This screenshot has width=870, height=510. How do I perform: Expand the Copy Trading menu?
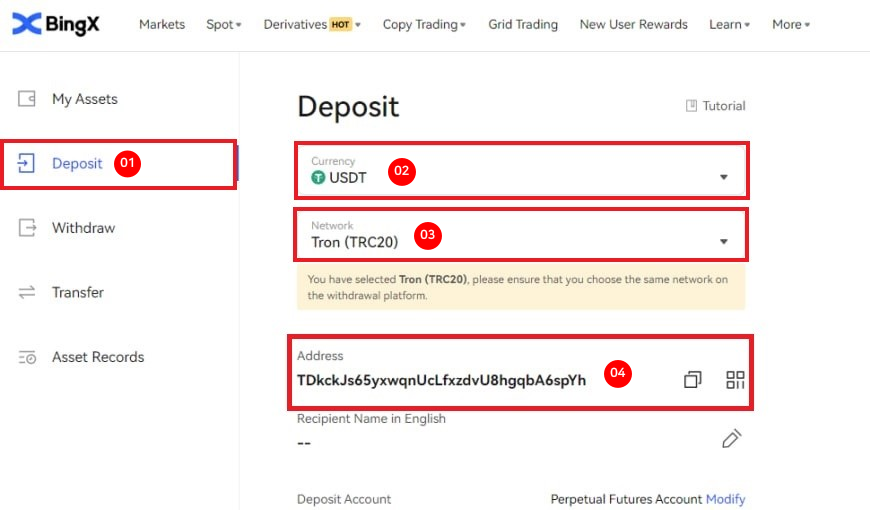click(x=424, y=24)
